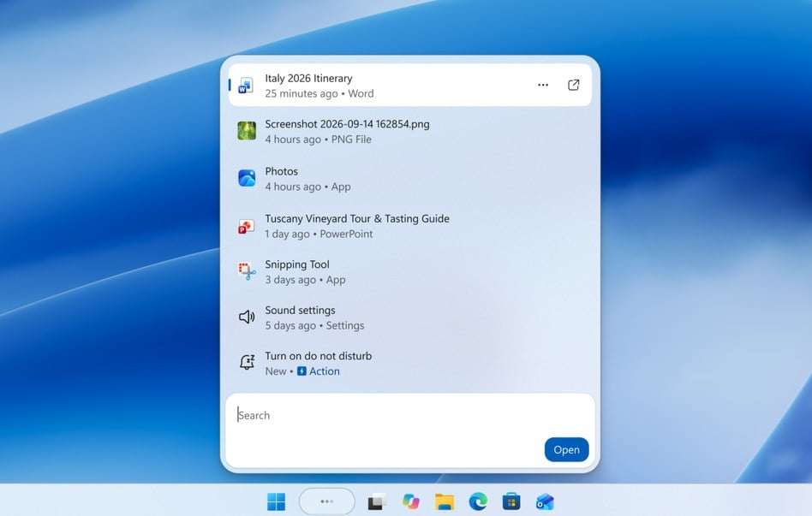Open Outlook from the taskbar
The image size is (812, 516).
tap(545, 501)
